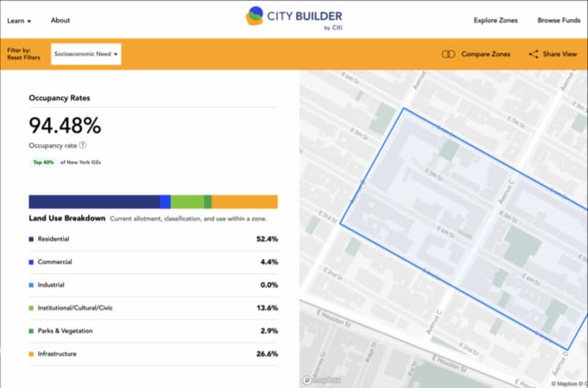
Task: Click the Land Use Breakdown heading
Action: (x=67, y=218)
